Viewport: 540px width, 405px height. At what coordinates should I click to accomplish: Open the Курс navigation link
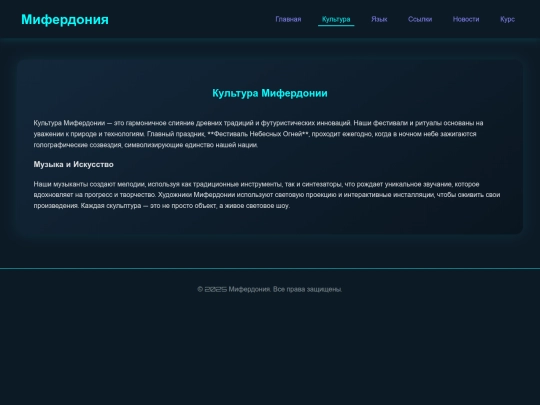(x=507, y=19)
